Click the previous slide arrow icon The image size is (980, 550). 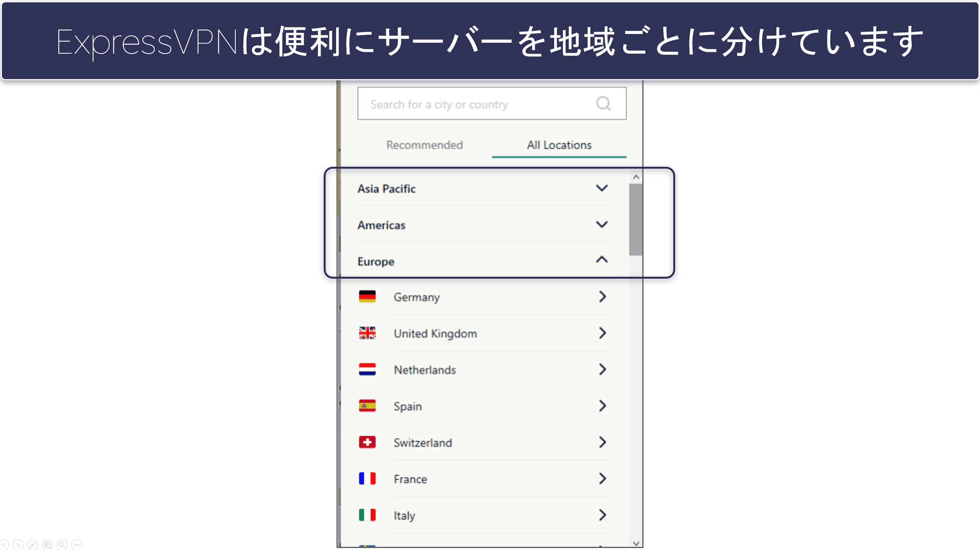[3, 545]
